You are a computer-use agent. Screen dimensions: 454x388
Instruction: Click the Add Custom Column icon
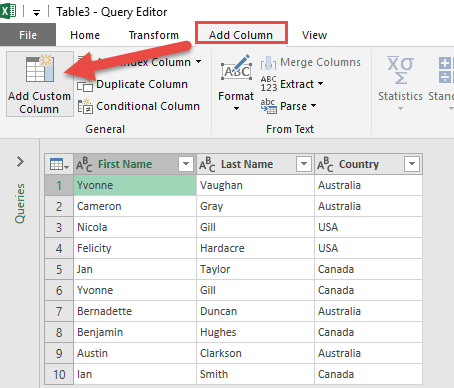40,69
